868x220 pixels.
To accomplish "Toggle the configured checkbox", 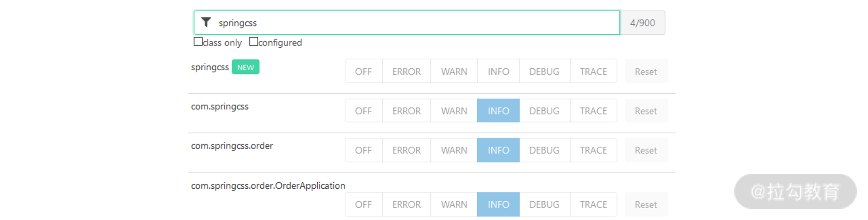I will point(253,42).
